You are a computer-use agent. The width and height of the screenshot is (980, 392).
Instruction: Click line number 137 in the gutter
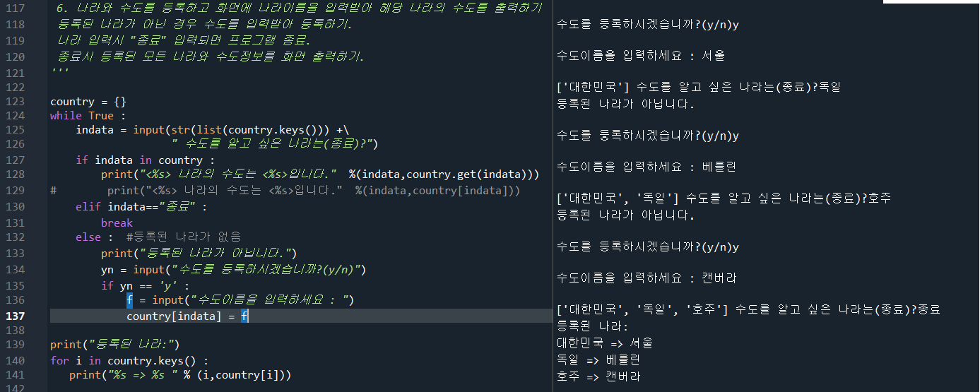(15, 316)
